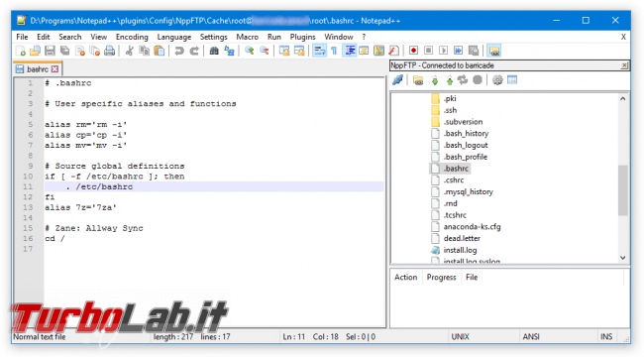644x357 pixels.
Task: Click the user-defined language toolbar icon
Action: (x=364, y=51)
